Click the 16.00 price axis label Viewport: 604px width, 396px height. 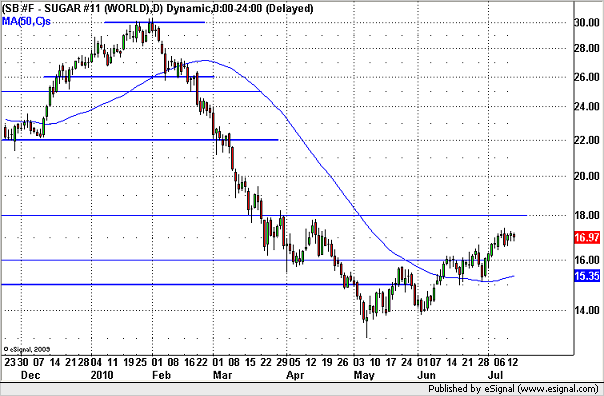(x=587, y=260)
